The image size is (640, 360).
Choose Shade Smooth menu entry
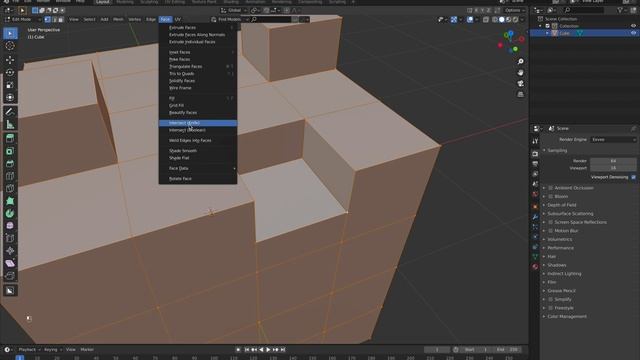198,151
